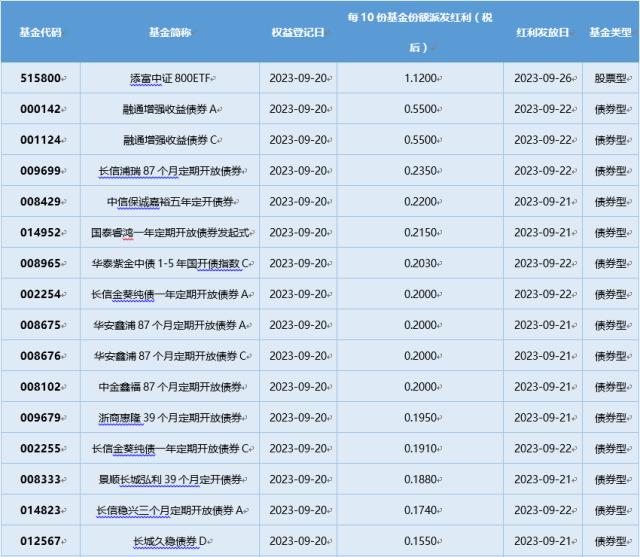Click fund code 001124
The image size is (640, 557).
pos(40,140)
